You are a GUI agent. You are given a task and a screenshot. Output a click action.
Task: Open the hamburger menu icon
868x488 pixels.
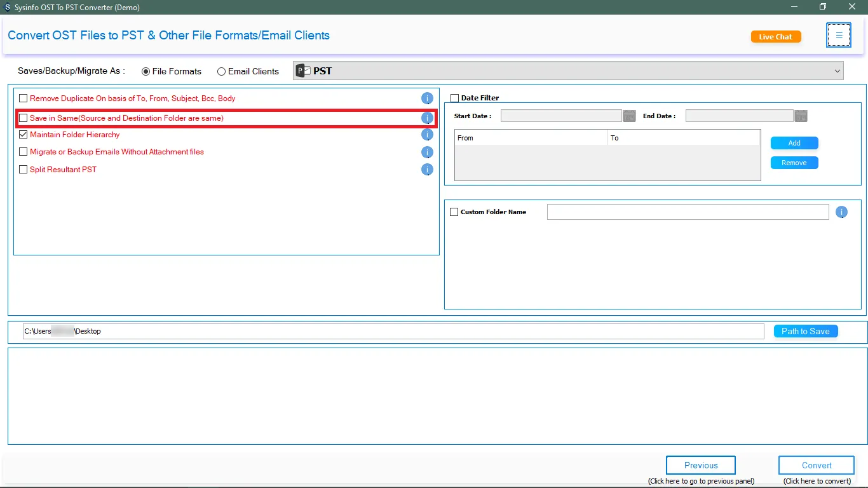tap(839, 36)
